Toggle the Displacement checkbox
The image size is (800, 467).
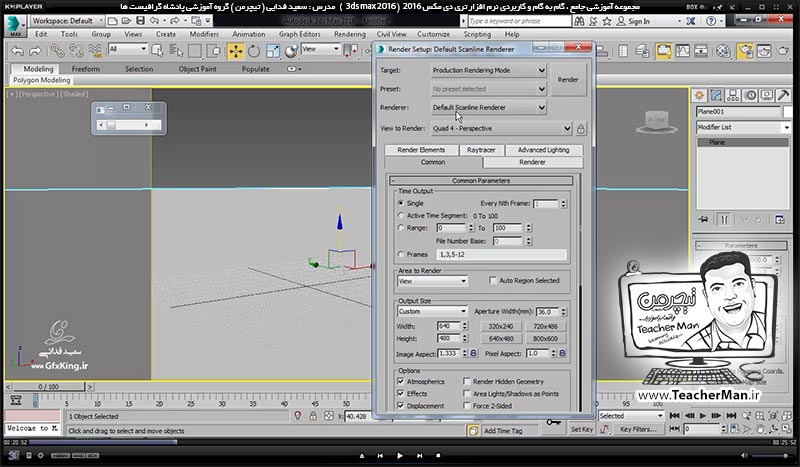point(401,406)
